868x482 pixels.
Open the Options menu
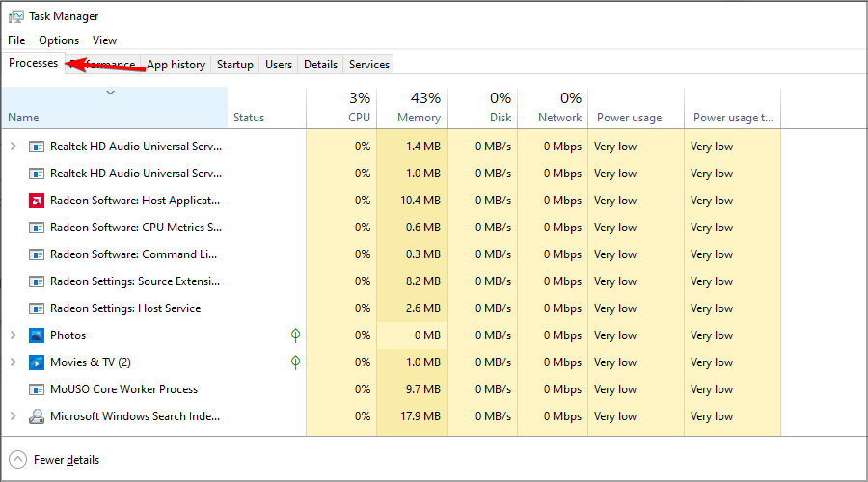coord(59,40)
